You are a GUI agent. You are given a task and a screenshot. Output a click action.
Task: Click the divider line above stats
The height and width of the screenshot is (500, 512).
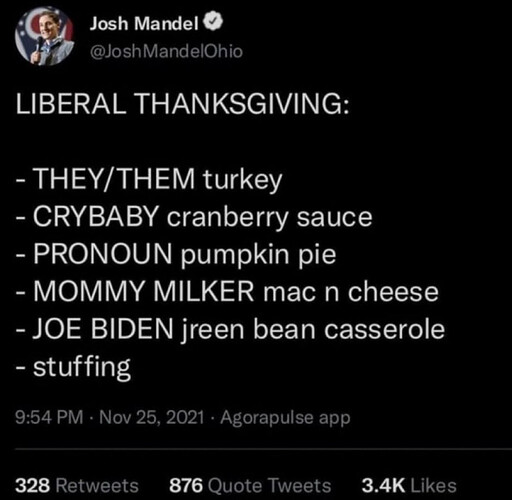263,449
